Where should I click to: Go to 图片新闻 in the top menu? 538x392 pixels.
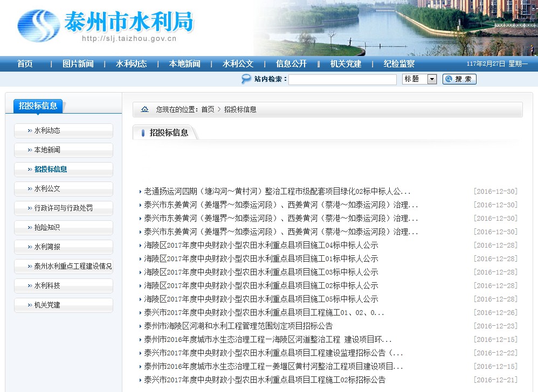[x=78, y=64]
